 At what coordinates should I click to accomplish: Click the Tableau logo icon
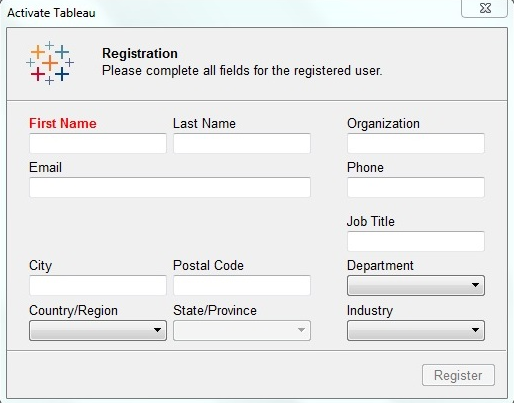tap(50, 63)
